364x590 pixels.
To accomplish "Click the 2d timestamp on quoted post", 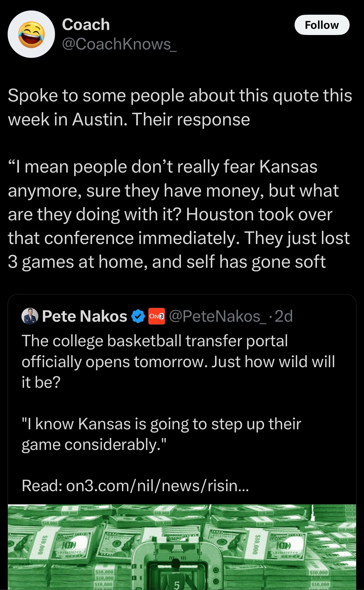I will pyautogui.click(x=284, y=316).
